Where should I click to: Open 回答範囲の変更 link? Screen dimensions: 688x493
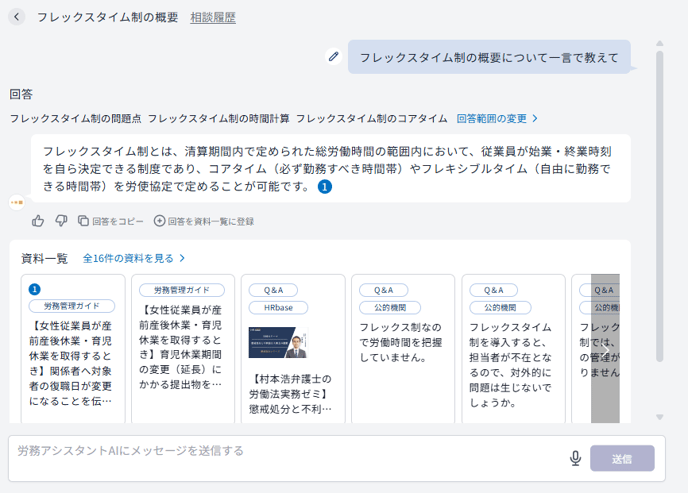(491, 118)
